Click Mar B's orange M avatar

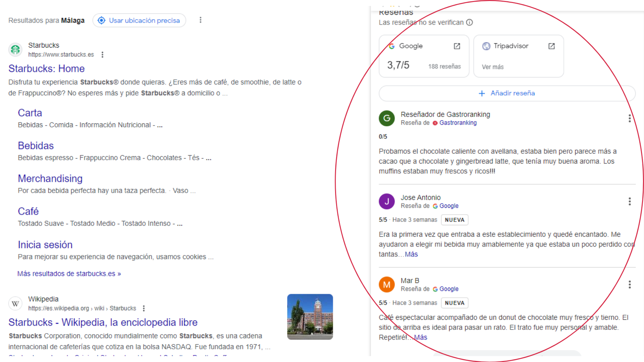[x=387, y=285]
